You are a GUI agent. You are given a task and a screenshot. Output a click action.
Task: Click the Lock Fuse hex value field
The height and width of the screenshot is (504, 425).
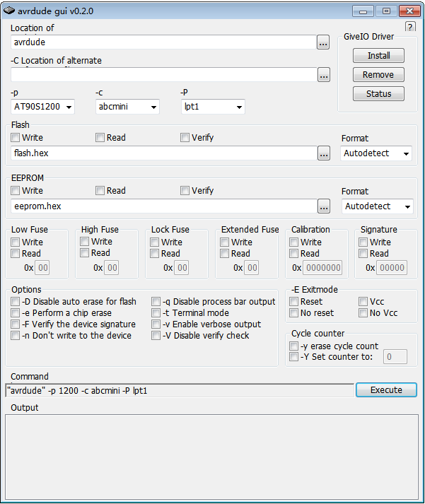[x=182, y=268]
